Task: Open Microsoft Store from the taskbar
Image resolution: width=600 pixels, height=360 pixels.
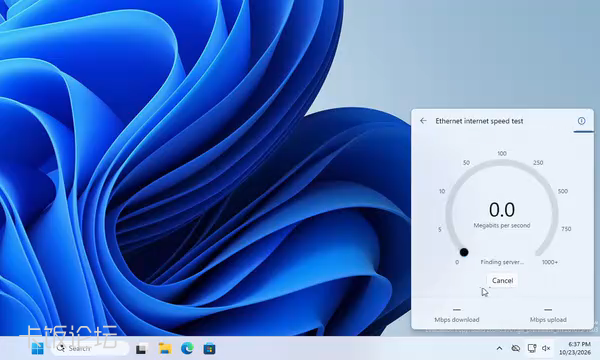Action: (209, 349)
